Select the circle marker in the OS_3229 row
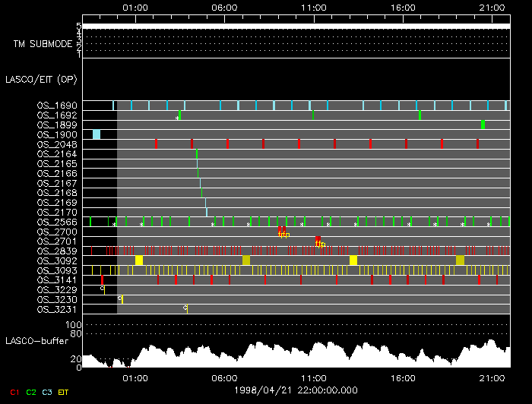Screen dimensions: 532x404 [x=103, y=289]
